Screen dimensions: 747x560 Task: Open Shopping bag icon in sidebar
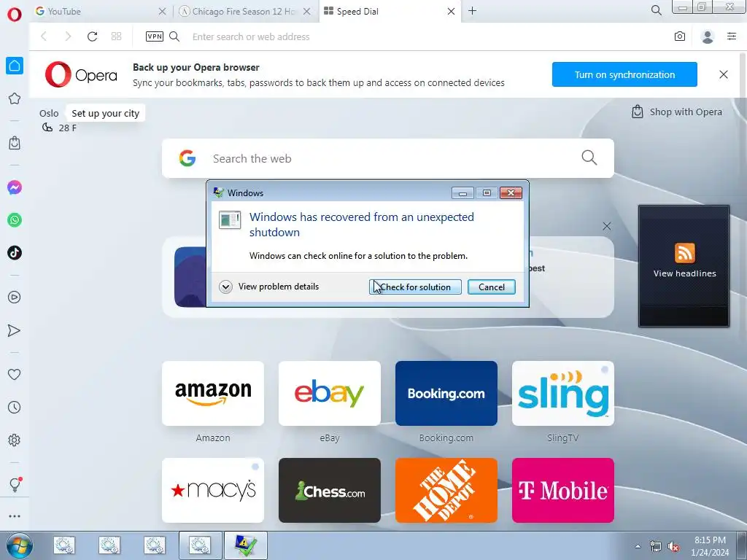15,143
